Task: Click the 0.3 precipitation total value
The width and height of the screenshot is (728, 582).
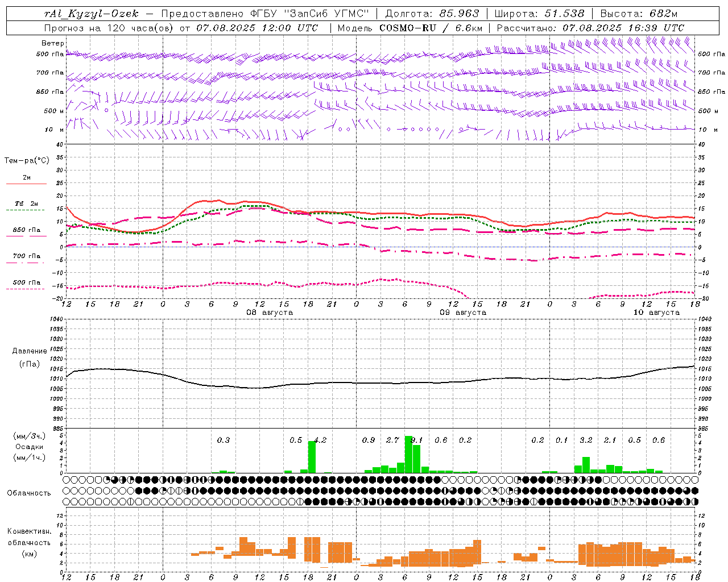Action: (x=224, y=440)
